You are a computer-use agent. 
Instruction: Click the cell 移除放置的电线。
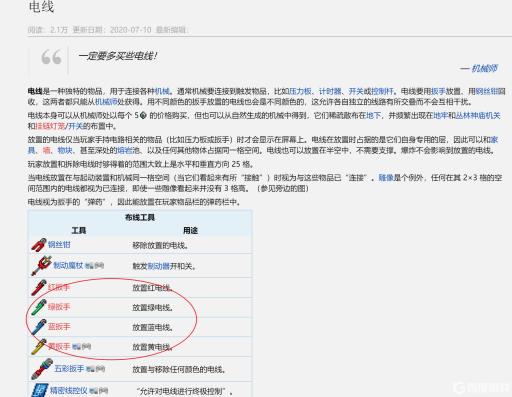point(161,245)
